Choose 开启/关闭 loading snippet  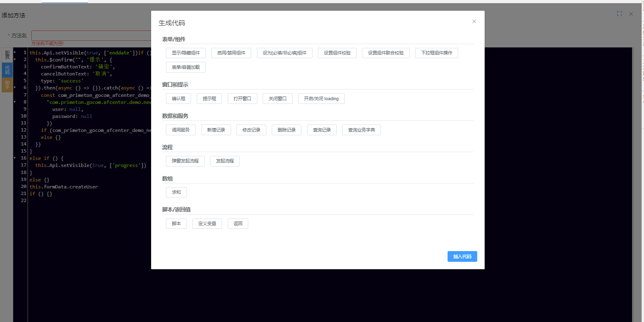tap(321, 99)
